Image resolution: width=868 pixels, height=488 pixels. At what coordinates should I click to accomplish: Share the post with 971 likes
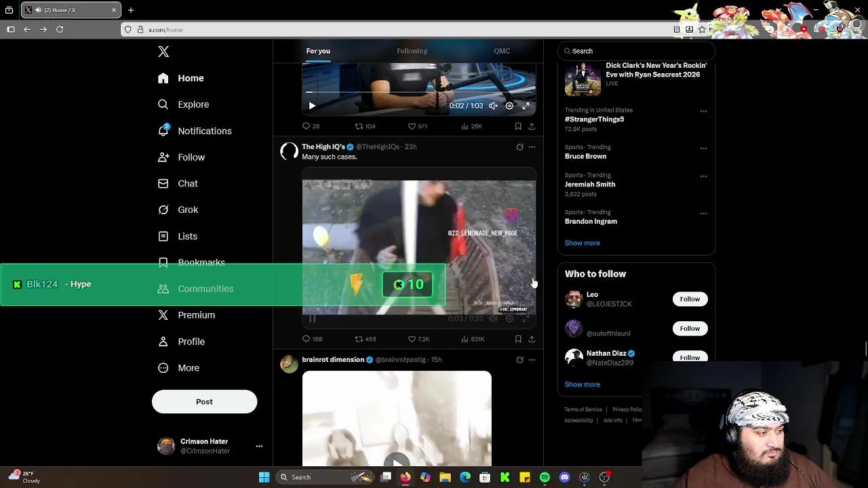[532, 126]
